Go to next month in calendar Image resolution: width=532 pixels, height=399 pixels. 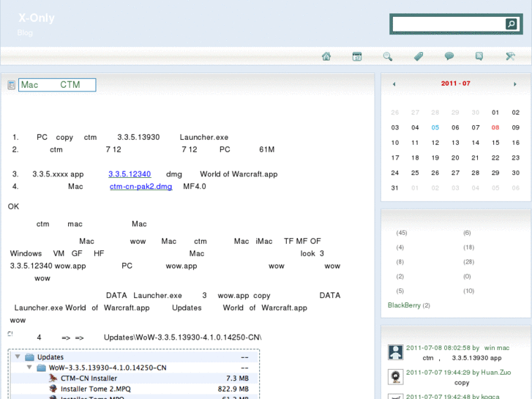pos(515,84)
